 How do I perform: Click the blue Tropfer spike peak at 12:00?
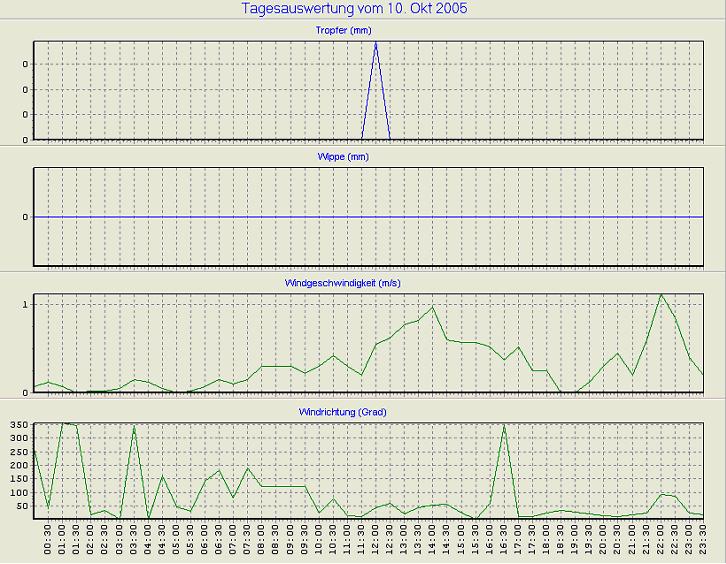tap(376, 43)
